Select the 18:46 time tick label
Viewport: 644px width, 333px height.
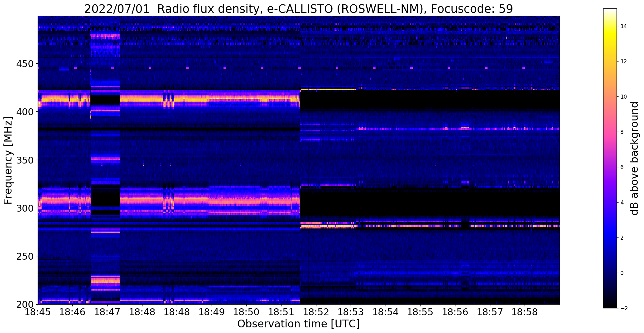[73, 312]
